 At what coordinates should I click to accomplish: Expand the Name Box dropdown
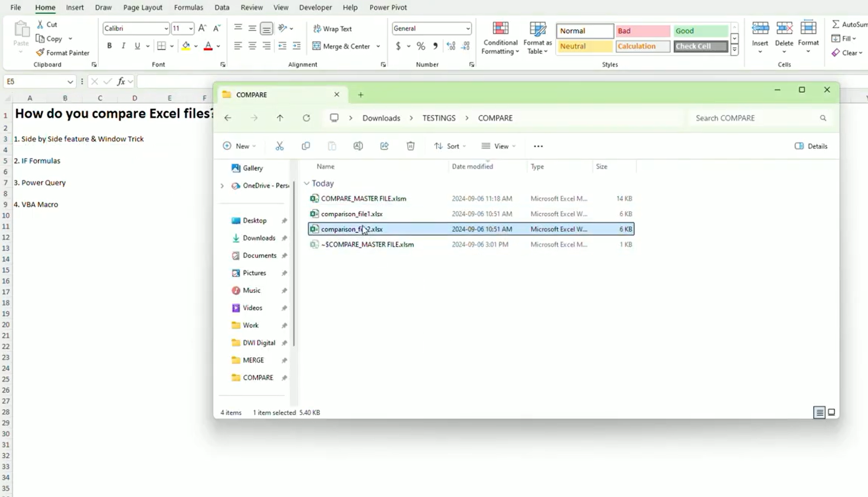coord(70,82)
